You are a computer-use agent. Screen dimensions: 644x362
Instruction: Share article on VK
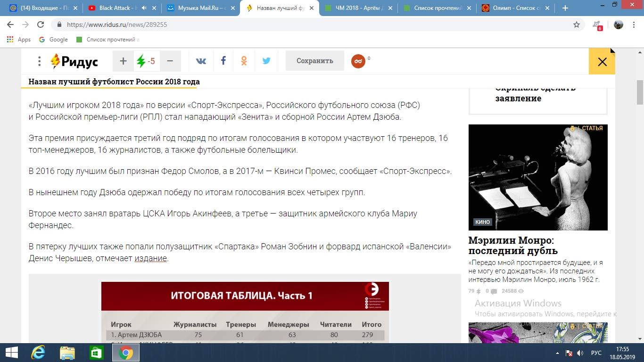pyautogui.click(x=201, y=61)
